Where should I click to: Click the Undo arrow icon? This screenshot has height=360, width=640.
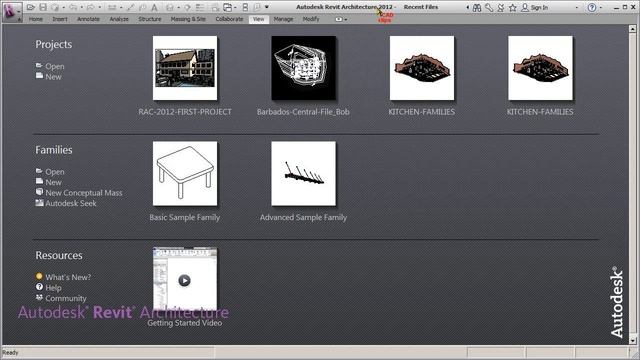point(73,7)
